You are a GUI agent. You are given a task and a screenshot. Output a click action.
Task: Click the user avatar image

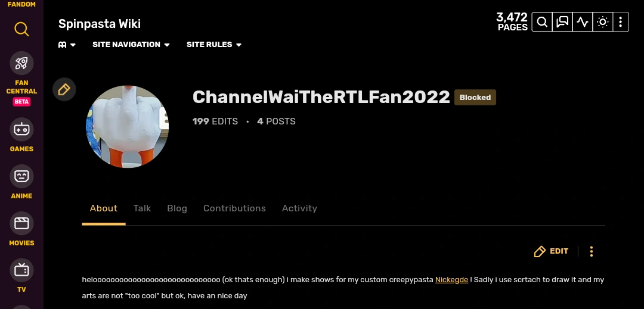click(128, 127)
